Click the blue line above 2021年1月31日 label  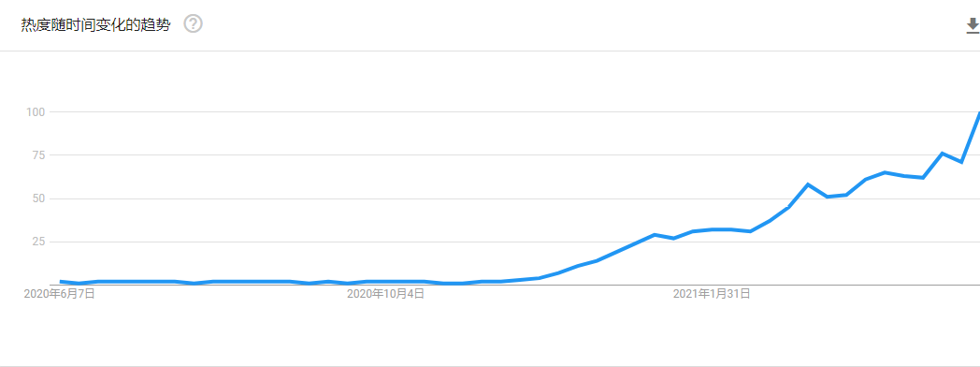(x=712, y=229)
